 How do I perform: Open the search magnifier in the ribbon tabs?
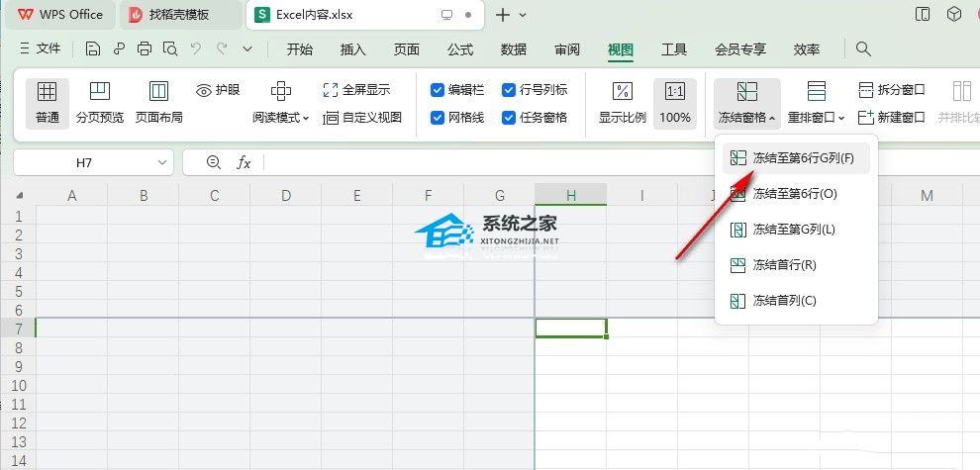click(863, 48)
